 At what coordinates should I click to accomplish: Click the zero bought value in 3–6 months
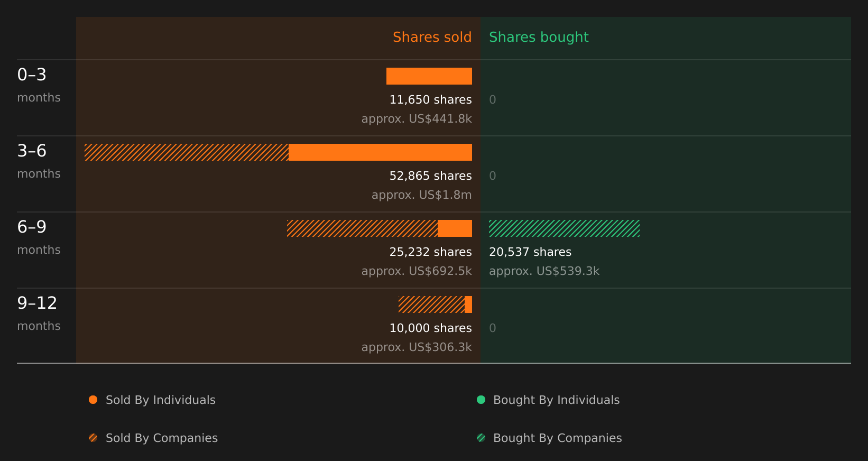[x=492, y=176]
